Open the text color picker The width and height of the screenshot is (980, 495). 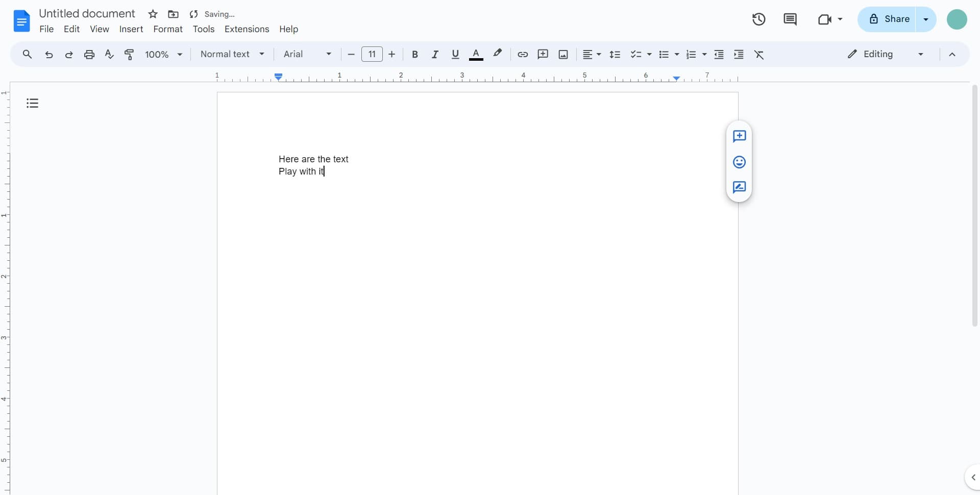(x=476, y=55)
